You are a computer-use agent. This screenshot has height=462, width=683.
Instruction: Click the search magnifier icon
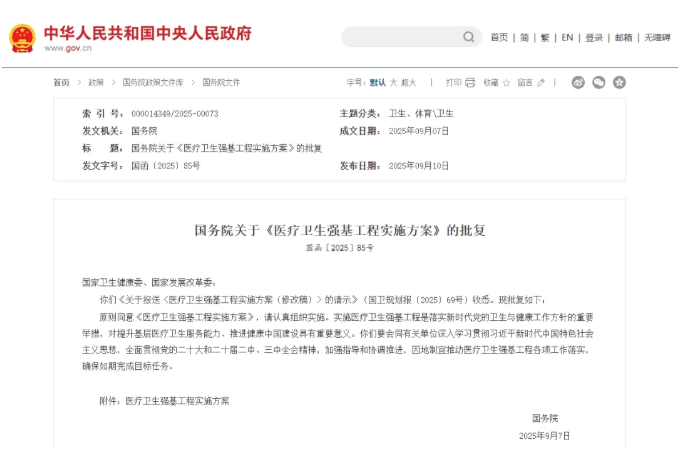click(x=470, y=37)
